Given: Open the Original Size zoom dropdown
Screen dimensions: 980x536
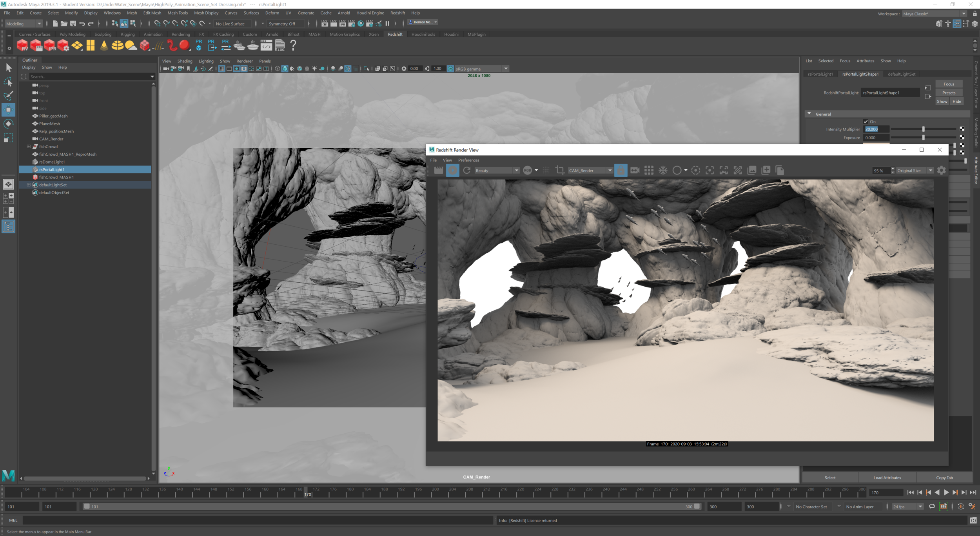Looking at the screenshot, I should click(x=913, y=170).
